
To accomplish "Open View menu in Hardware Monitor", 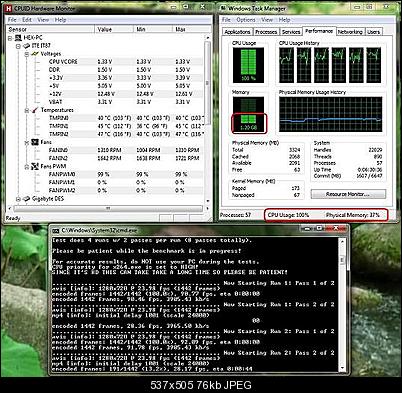I will [x=43, y=20].
